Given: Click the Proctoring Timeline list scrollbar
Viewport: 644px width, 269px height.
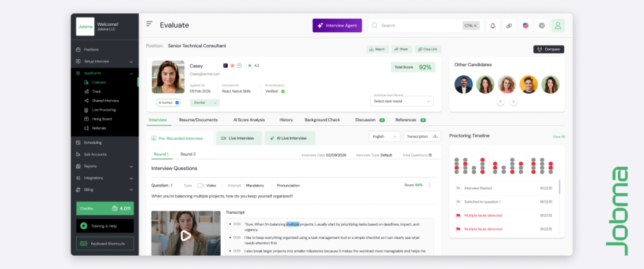Looking at the screenshot, I should point(559,186).
